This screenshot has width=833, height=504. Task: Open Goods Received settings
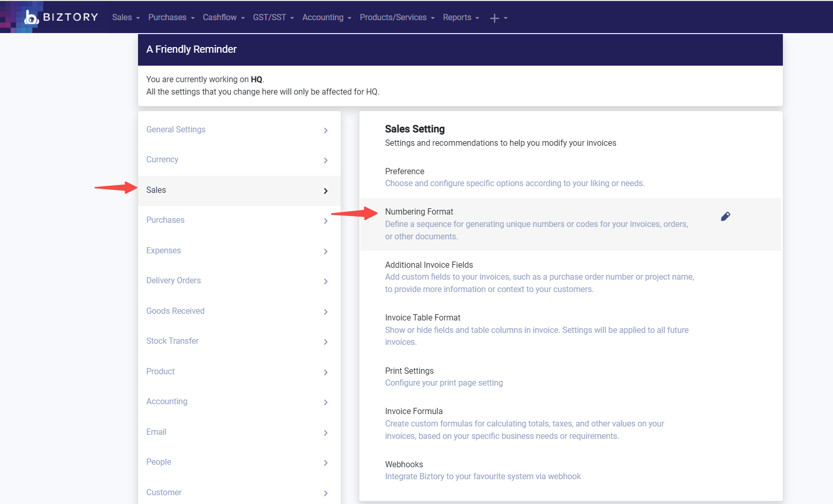[x=175, y=311]
